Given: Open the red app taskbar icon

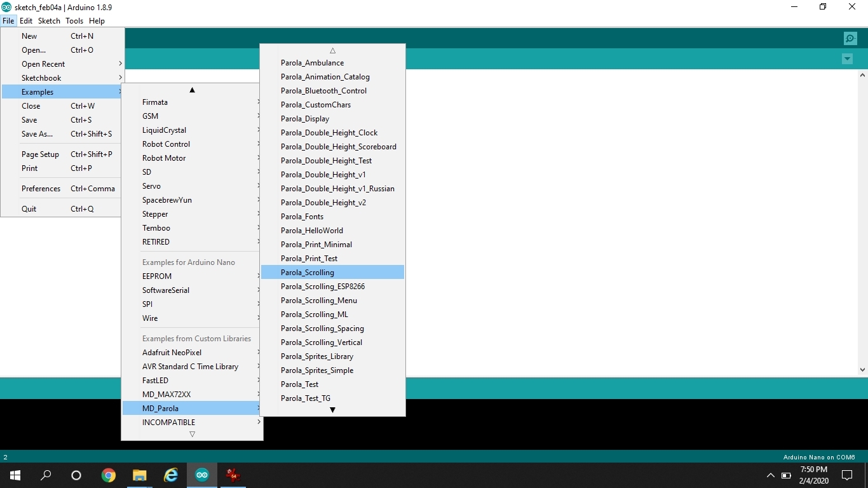Looking at the screenshot, I should tap(233, 475).
